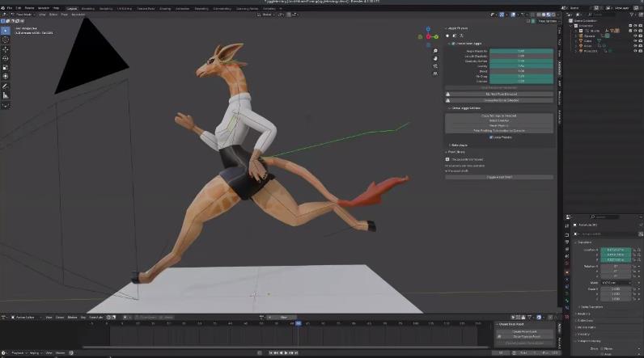Select the Rotate tool in left toolbar
The image size is (644, 358).
(x=6, y=58)
